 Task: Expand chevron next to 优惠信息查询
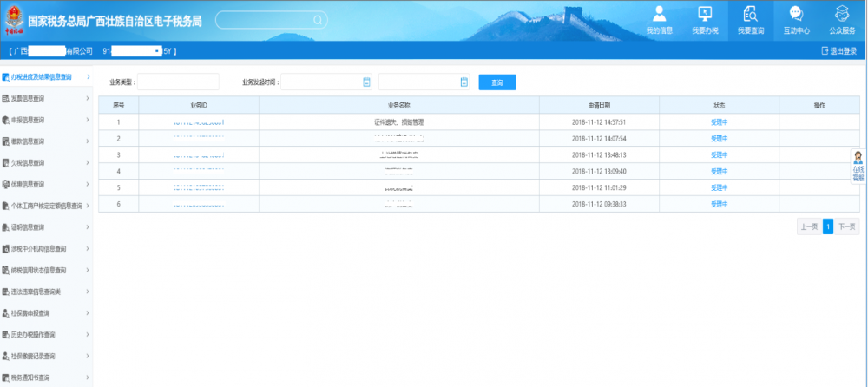tap(88, 184)
